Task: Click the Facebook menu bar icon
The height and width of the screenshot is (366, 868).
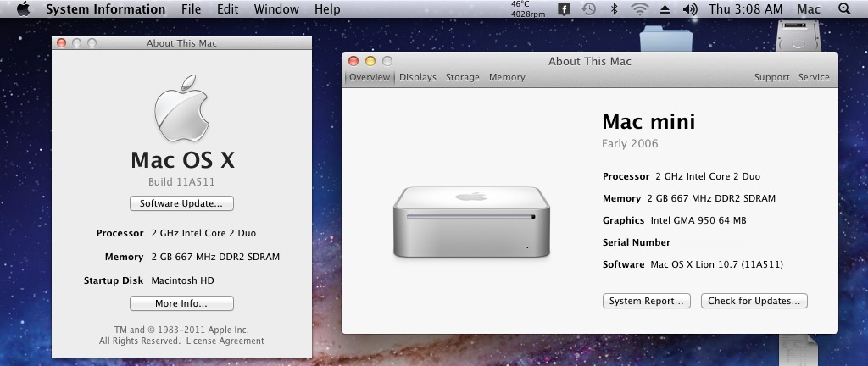Action: pos(564,8)
